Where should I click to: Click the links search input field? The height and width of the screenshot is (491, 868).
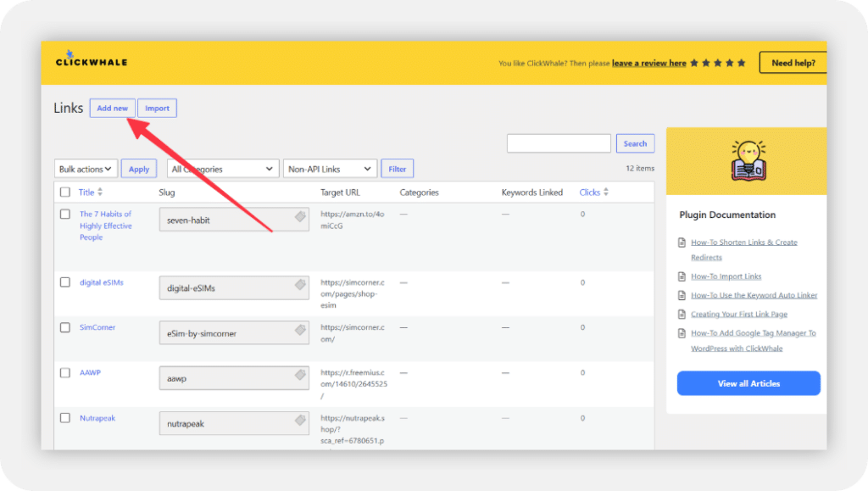tap(559, 143)
